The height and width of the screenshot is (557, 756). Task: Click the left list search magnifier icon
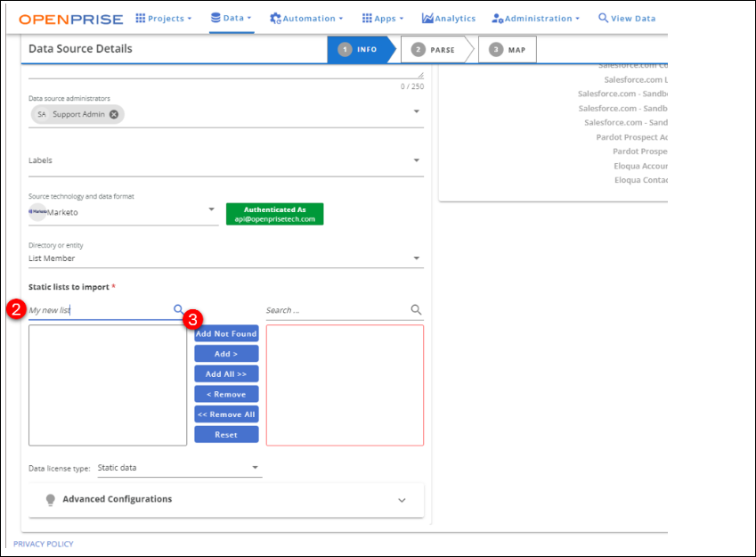[x=178, y=309]
